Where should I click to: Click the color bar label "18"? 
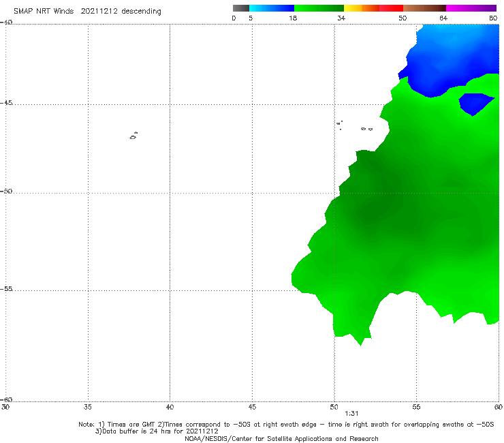click(x=293, y=18)
